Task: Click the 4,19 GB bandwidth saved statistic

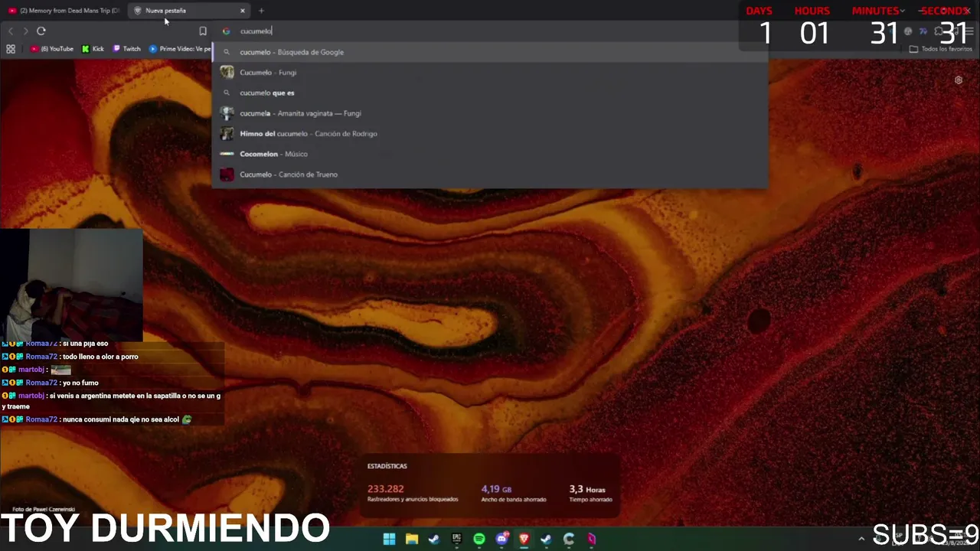Action: (513, 494)
